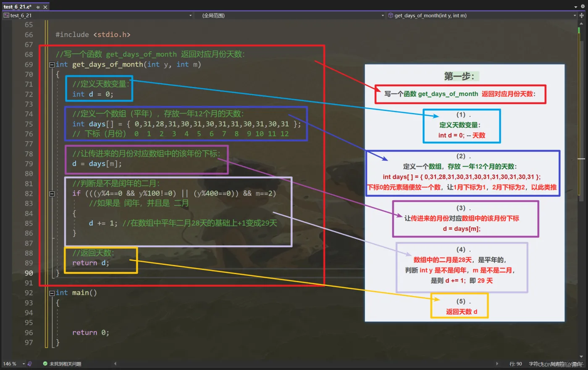The width and height of the screenshot is (588, 370).
Task: Click the 'return 0;' code line
Action: pos(91,333)
